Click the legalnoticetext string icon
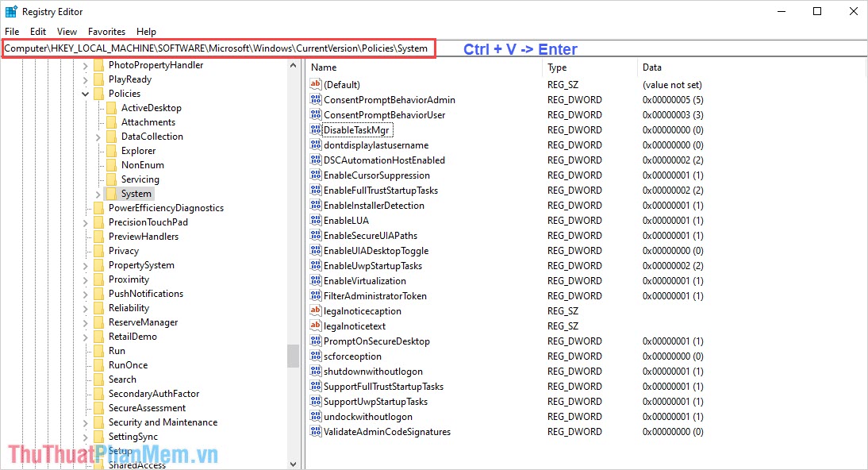The height and width of the screenshot is (470, 868). 314,326
